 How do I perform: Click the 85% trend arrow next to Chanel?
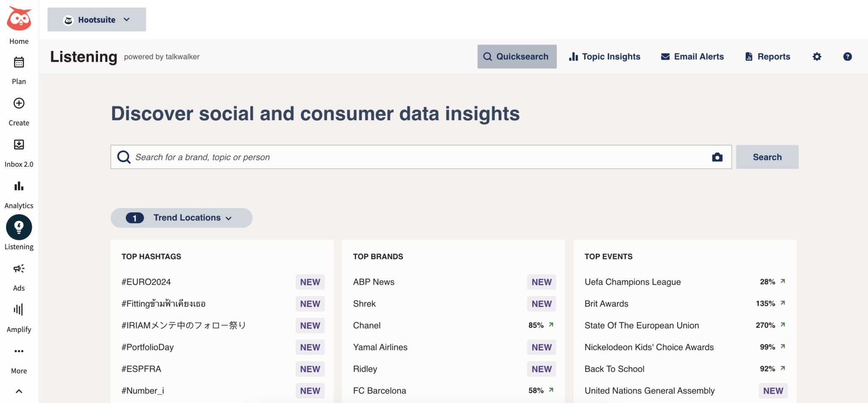pos(551,325)
